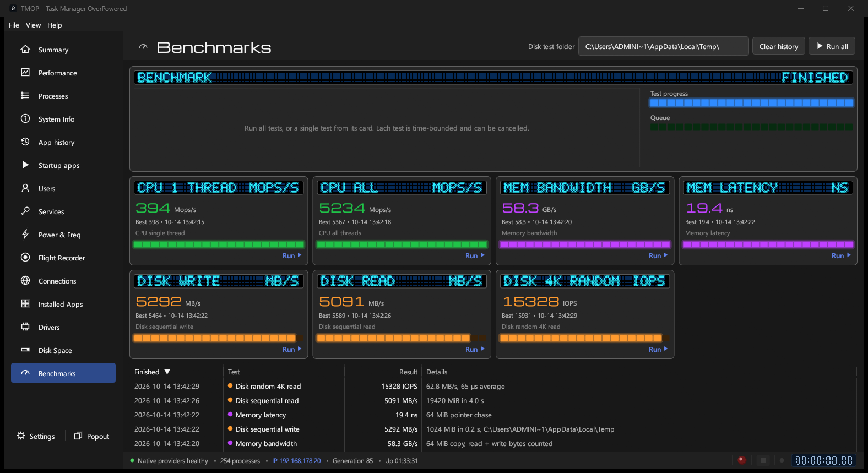868x473 pixels.
Task: Open the Users person icon
Action: [25, 188]
